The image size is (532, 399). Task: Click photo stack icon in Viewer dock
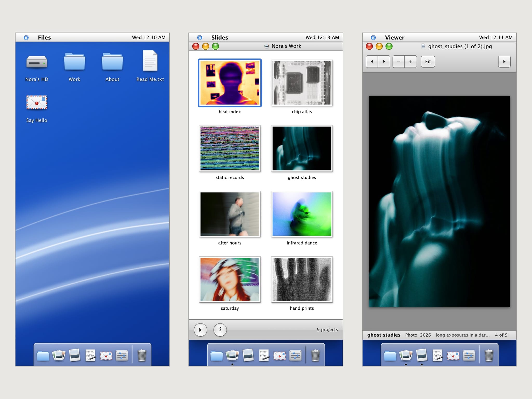click(406, 355)
